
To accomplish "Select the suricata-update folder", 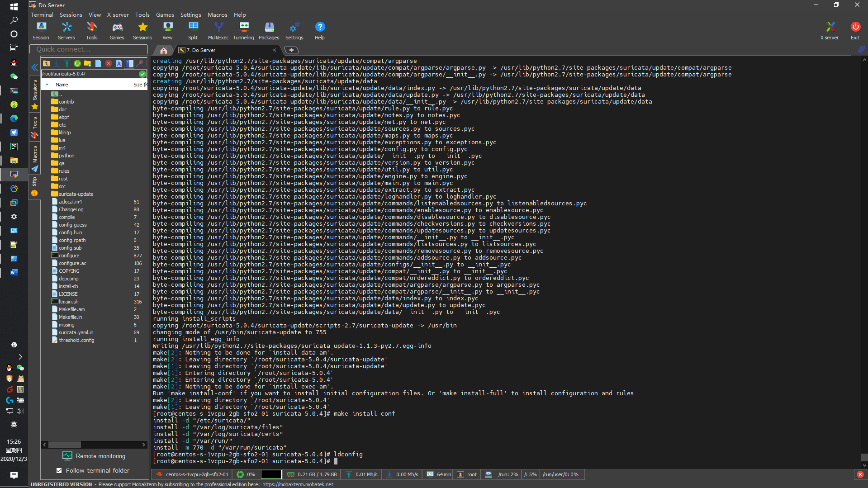I will pyautogui.click(x=72, y=194).
